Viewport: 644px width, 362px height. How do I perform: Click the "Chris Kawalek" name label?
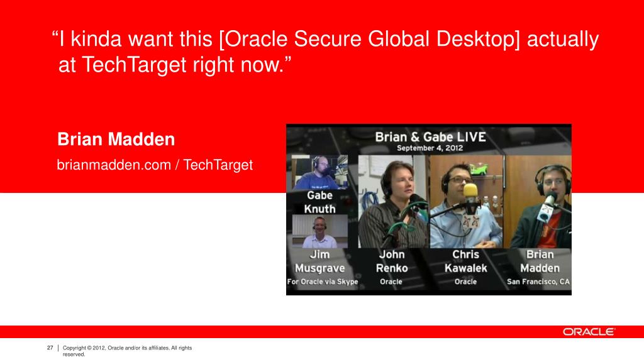[x=465, y=261]
